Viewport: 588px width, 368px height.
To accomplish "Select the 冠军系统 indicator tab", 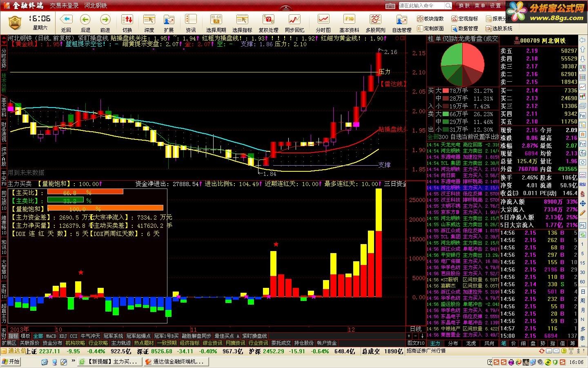I will [x=113, y=336].
